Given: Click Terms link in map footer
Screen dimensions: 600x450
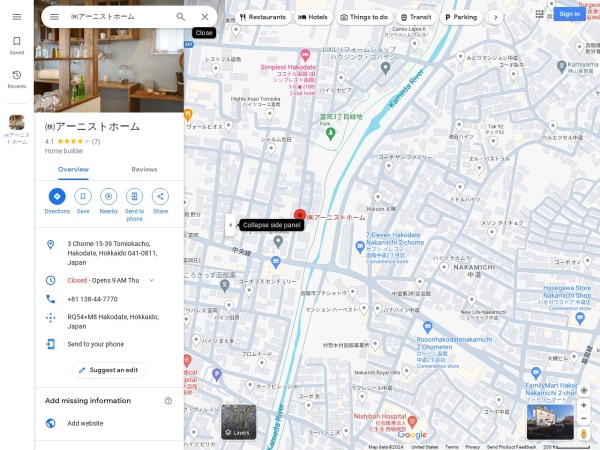Looking at the screenshot, I should pos(452,447).
